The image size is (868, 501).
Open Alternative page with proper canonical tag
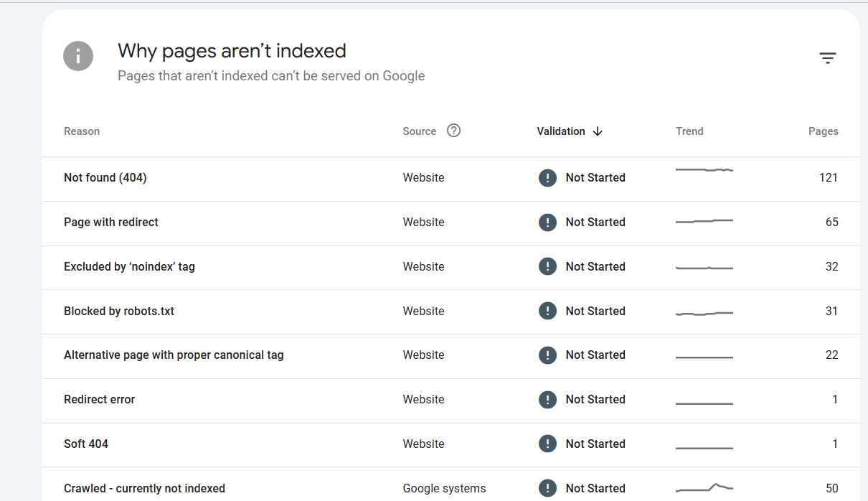[174, 355]
